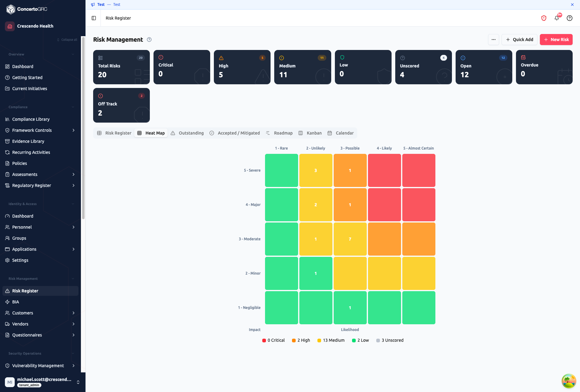This screenshot has width=580, height=392.
Task: Click the Settings gear icon in sidebar
Action: pyautogui.click(x=7, y=260)
